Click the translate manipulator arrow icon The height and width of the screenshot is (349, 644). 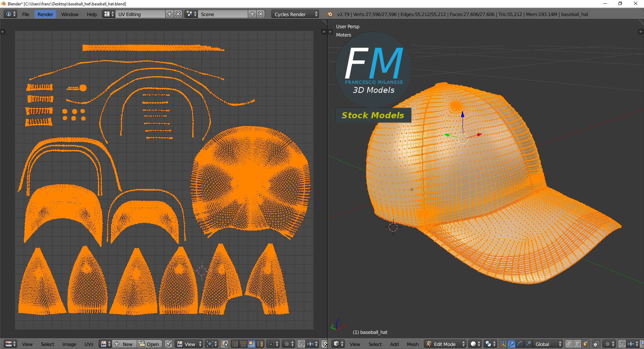pyautogui.click(x=512, y=344)
